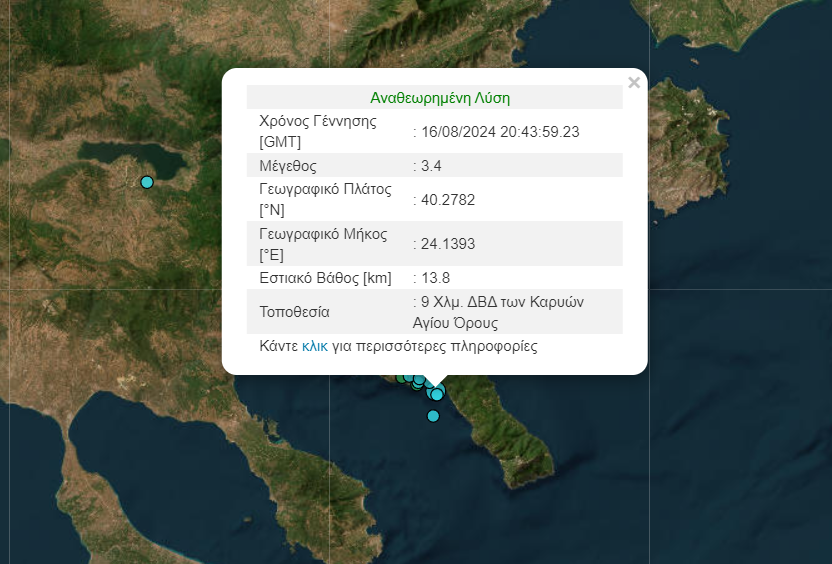This screenshot has width=832, height=564.
Task: Click the marker at the popup's pointer tip
Action: (x=437, y=394)
